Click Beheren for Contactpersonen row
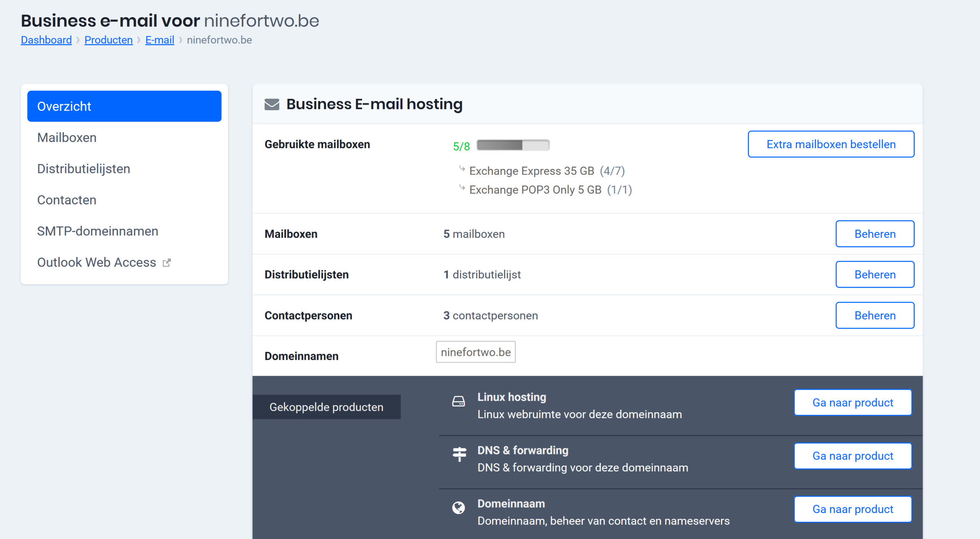The height and width of the screenshot is (539, 980). click(875, 315)
